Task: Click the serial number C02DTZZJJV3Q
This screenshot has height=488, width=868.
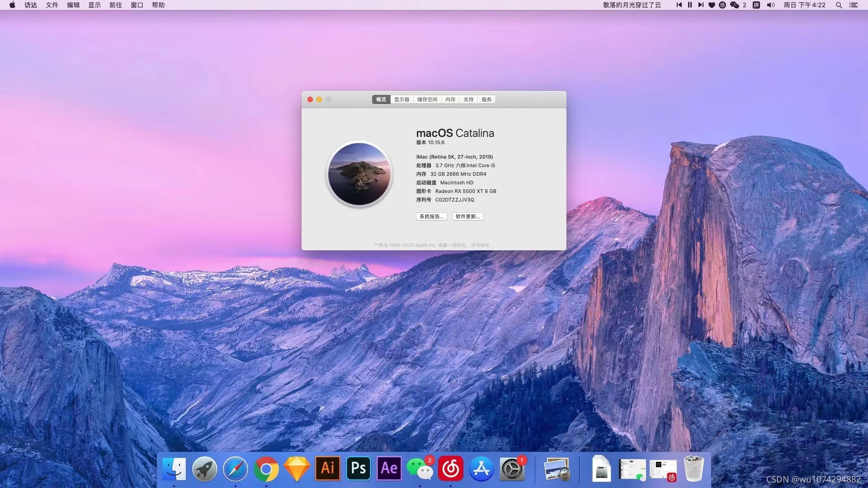Action: pyautogui.click(x=455, y=200)
